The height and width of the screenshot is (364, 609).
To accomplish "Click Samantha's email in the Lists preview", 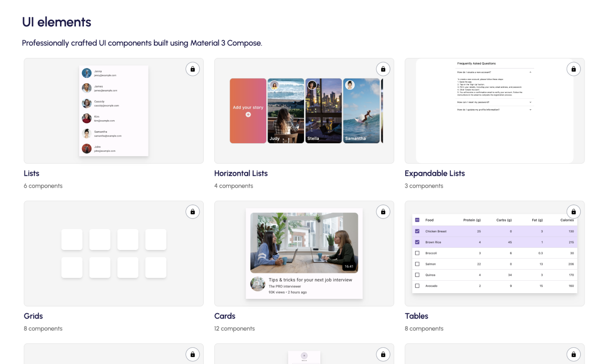I will [107, 136].
